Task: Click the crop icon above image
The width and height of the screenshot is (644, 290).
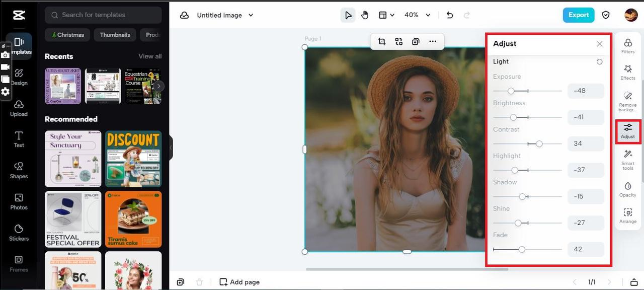Action: [x=382, y=42]
